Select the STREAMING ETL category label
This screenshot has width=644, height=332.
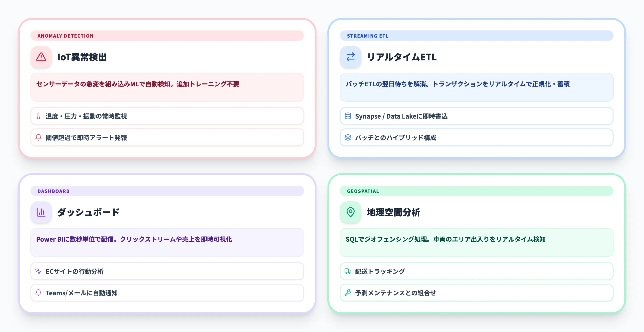pos(367,36)
